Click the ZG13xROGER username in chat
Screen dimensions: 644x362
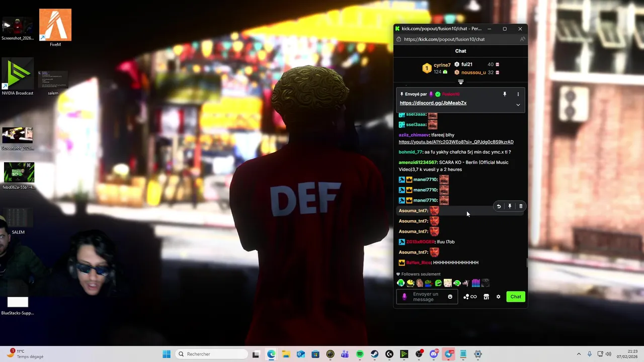pos(420,242)
